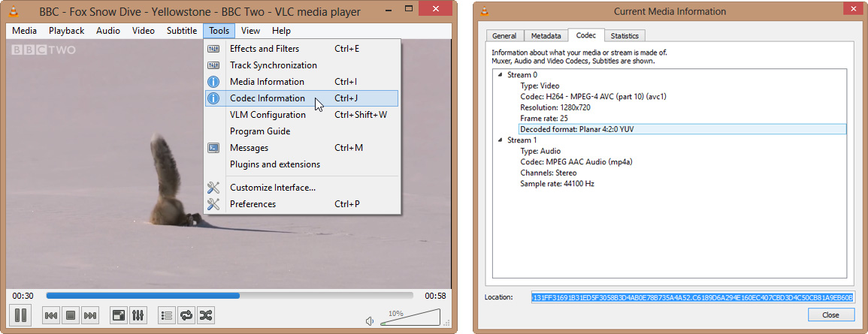Open Program Guide from Tools menu
The width and height of the screenshot is (868, 334).
301,131
